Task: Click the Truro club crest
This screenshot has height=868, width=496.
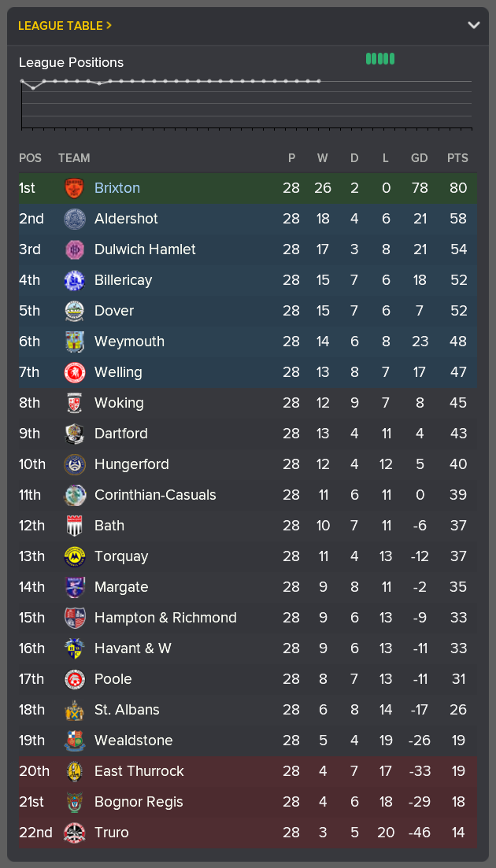Action: 75,833
